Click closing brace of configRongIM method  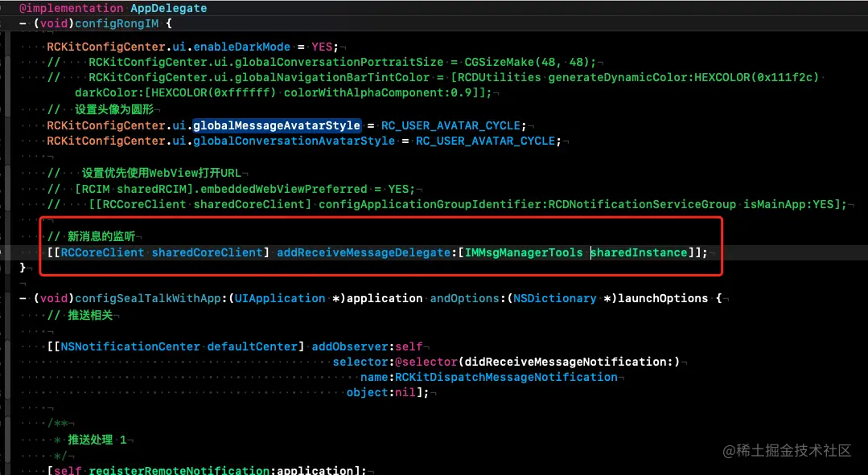pos(23,268)
